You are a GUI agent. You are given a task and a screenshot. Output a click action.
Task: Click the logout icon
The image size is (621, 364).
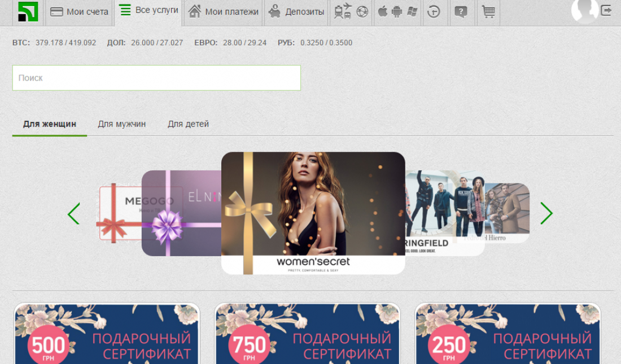pyautogui.click(x=606, y=10)
